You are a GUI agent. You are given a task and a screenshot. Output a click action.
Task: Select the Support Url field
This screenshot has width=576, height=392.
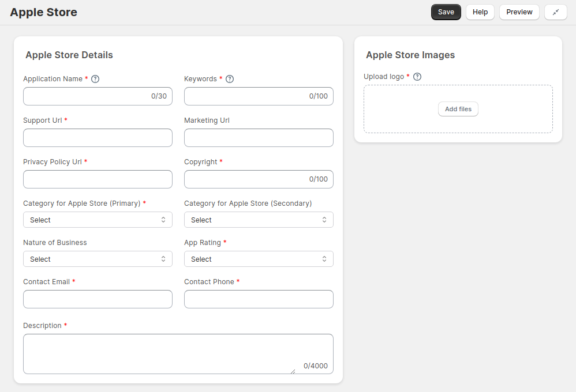(98, 138)
